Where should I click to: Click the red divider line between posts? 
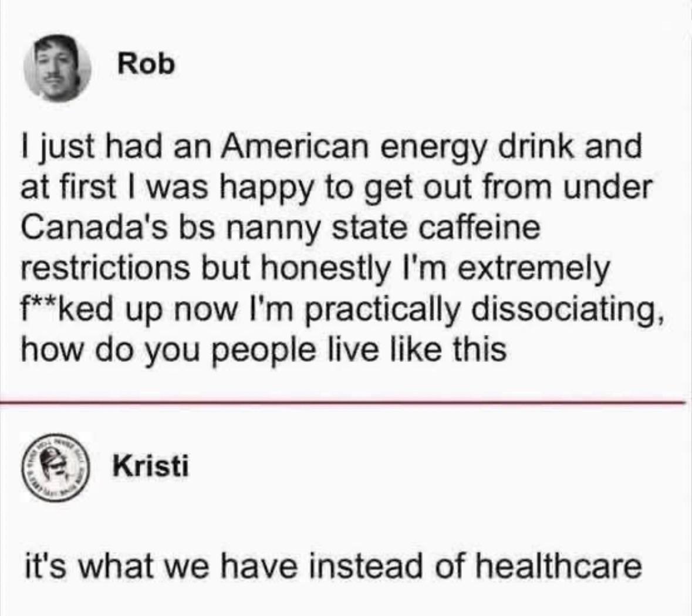coord(346,402)
